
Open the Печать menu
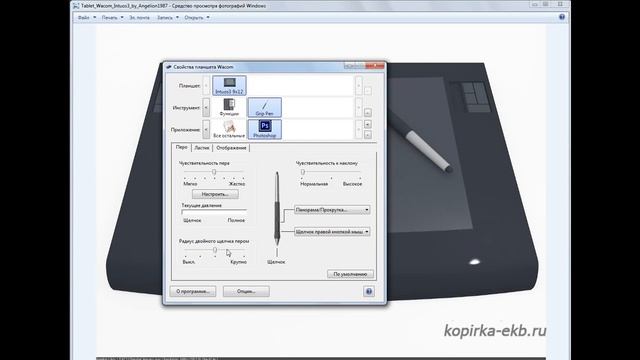(112, 18)
